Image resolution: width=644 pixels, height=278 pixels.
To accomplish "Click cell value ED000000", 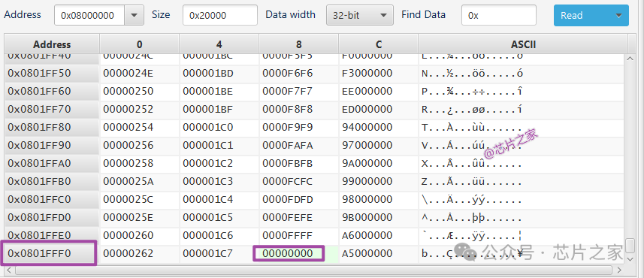I will 367,109.
